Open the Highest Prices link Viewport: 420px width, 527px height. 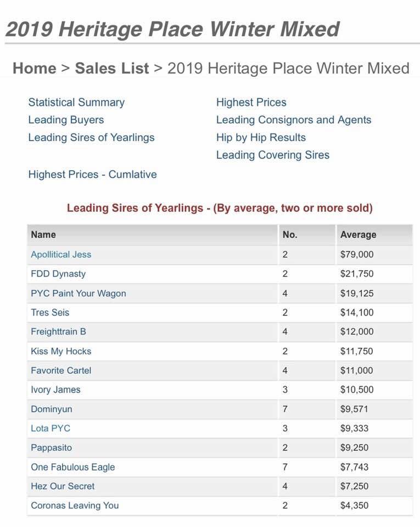[x=251, y=102]
